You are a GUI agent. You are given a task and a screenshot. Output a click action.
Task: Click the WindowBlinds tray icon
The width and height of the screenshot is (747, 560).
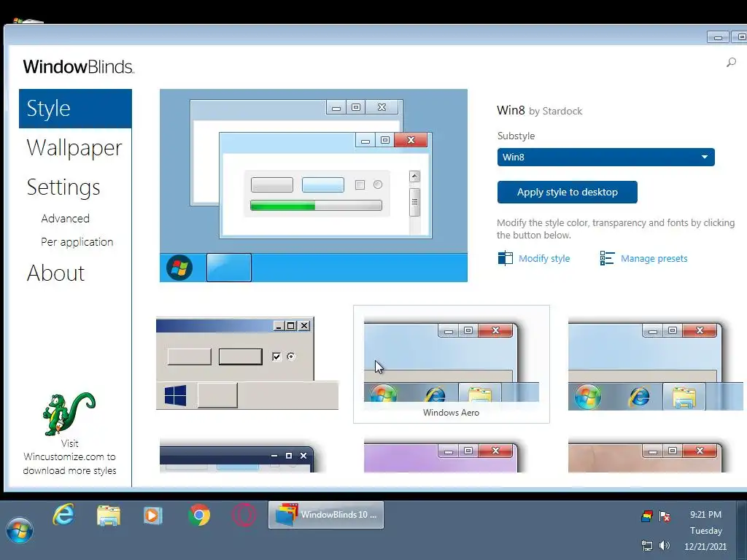(647, 516)
